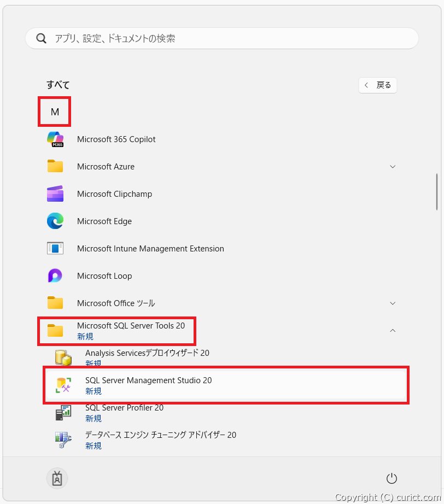Screen dimensions: 444x504
Task: Click the SQL Server Management Studio 20 icon
Action: pos(63,385)
